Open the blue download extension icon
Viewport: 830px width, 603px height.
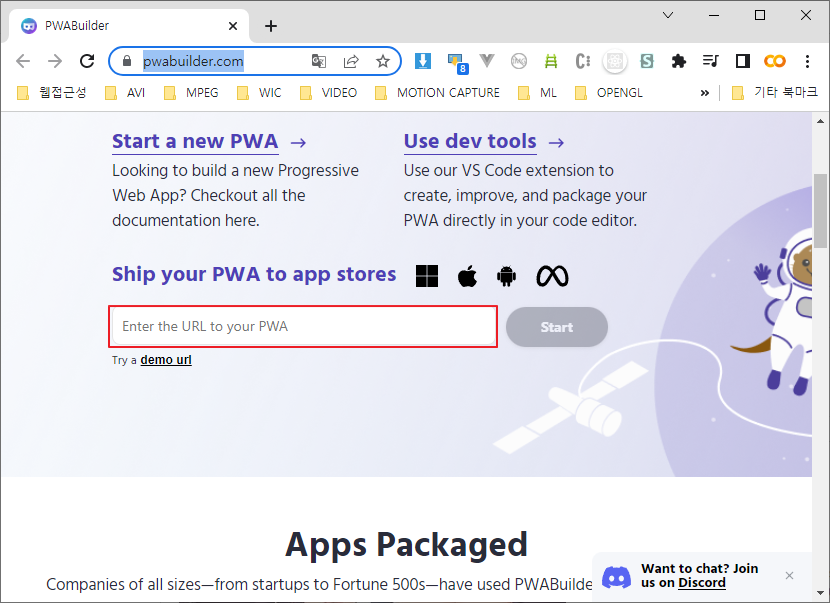tap(422, 61)
